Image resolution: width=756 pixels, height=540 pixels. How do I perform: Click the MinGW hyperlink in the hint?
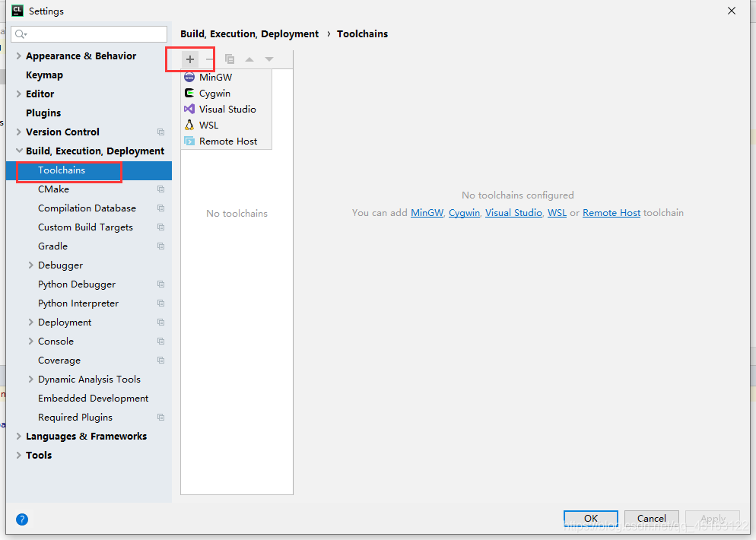tap(427, 213)
